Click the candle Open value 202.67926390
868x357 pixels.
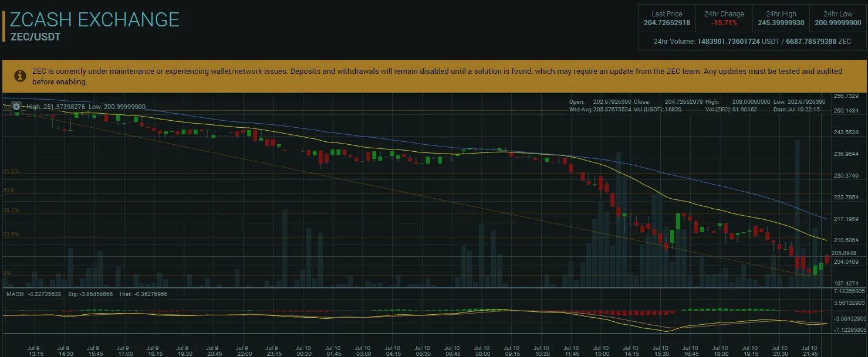pyautogui.click(x=612, y=102)
